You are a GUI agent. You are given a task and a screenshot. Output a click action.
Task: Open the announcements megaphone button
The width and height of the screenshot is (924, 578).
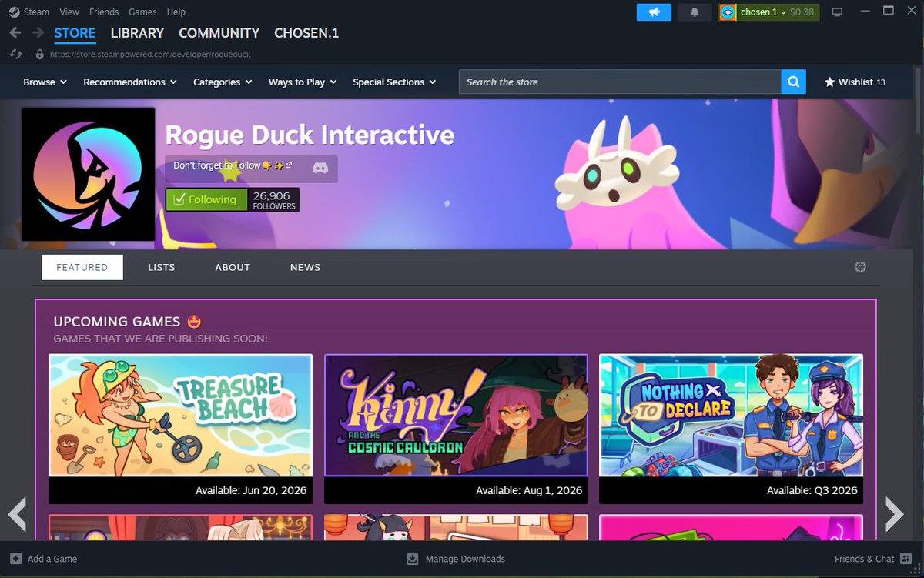tap(654, 12)
